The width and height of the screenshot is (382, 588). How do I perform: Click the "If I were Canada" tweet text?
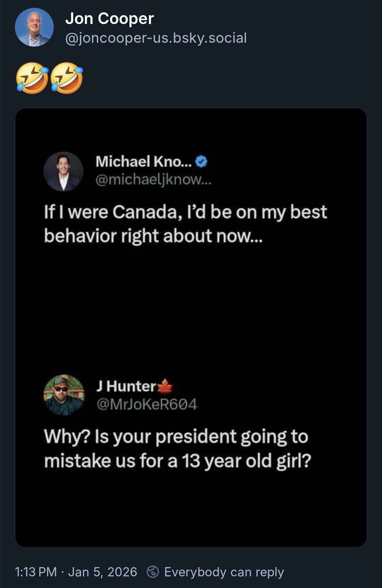click(x=185, y=224)
